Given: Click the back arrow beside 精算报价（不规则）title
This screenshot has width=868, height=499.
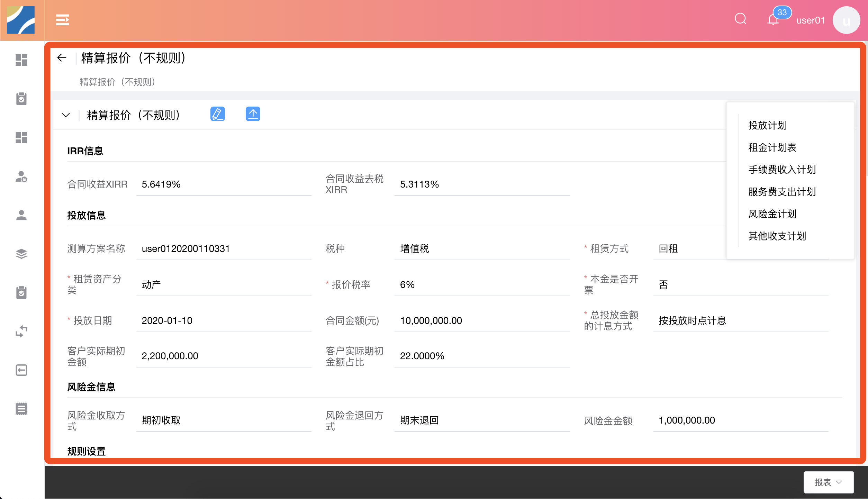Looking at the screenshot, I should pos(62,58).
